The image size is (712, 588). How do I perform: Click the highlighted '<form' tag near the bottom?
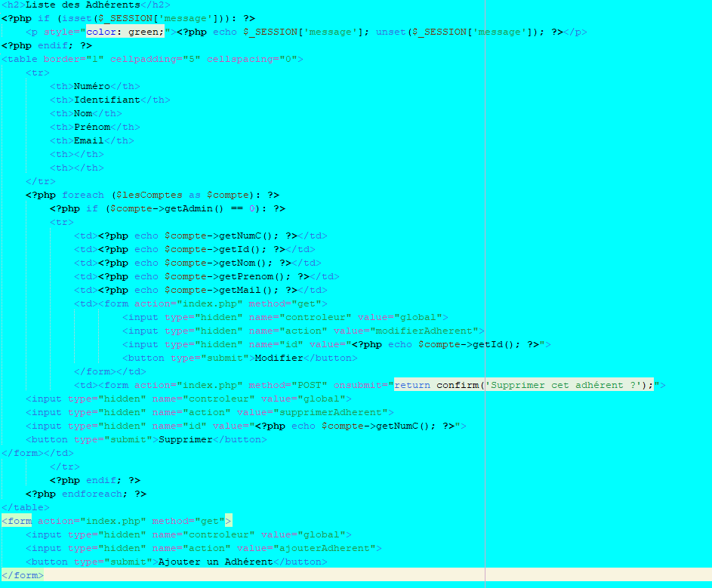pyautogui.click(x=17, y=522)
